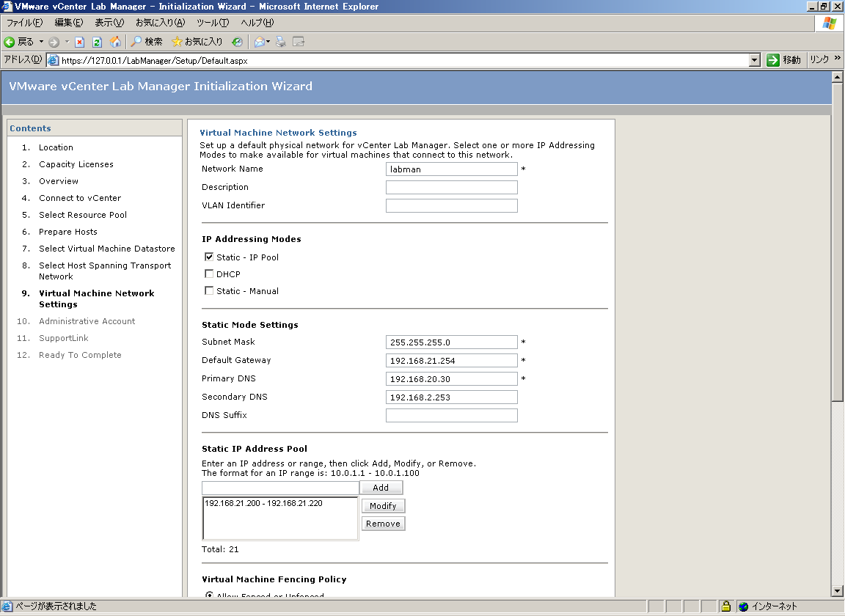Click the Add button for IP pool

[381, 488]
